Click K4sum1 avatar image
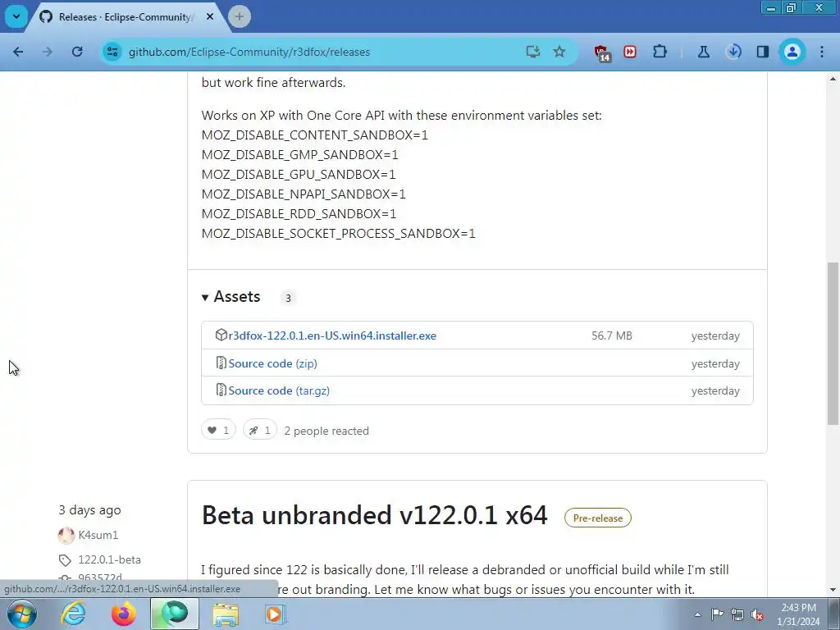The image size is (840, 630). [x=66, y=535]
